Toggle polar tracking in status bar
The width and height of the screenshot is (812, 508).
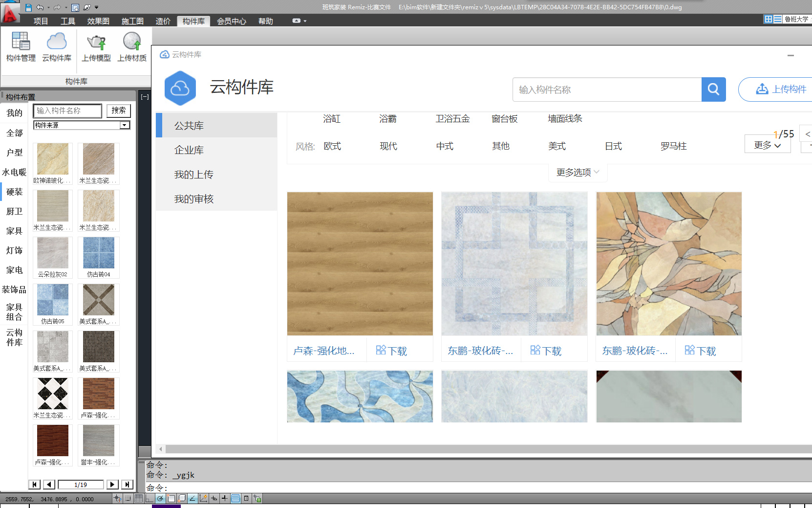coord(160,498)
